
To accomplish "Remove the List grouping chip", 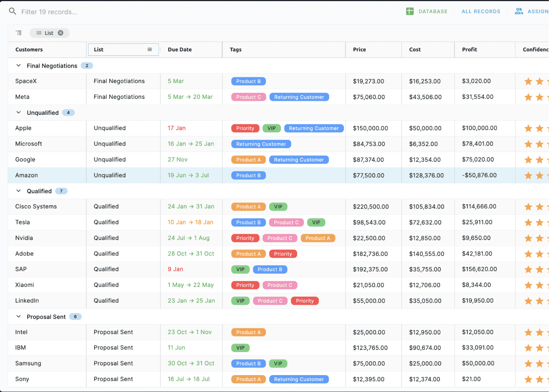I will [x=61, y=33].
